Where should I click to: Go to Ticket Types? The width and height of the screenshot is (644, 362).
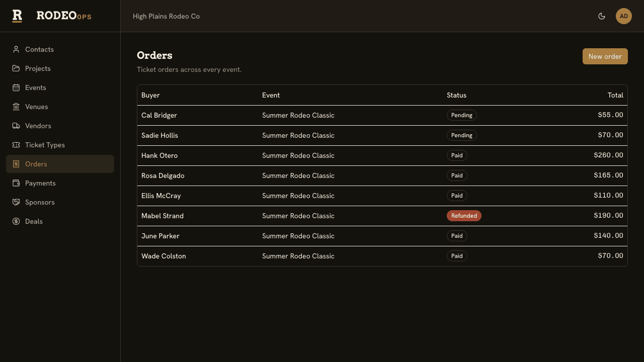coord(60,145)
